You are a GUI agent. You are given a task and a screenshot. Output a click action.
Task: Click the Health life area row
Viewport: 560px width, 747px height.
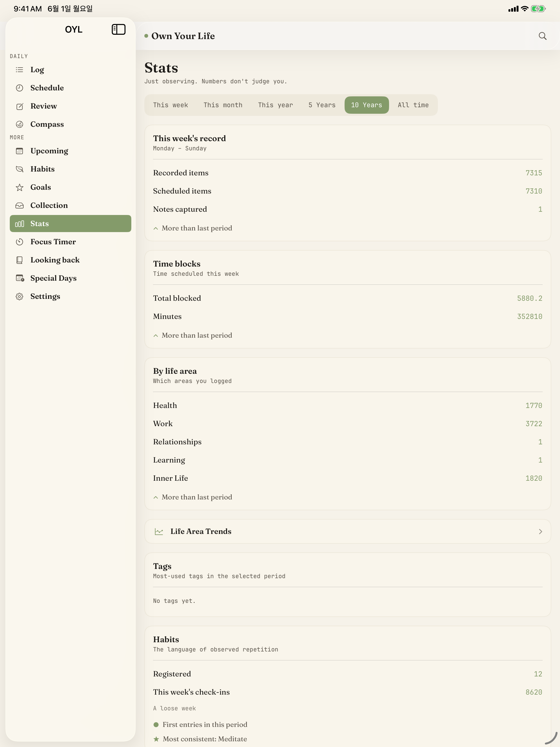click(348, 406)
